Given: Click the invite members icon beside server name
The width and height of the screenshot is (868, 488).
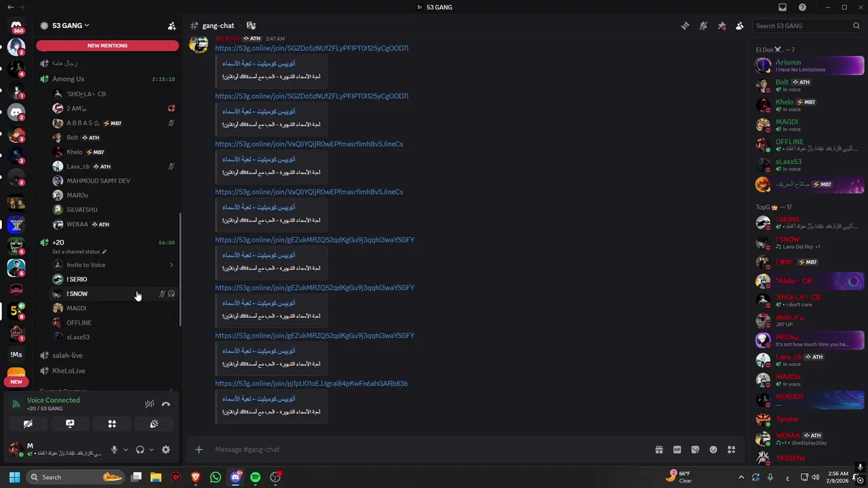Looking at the screenshot, I should tap(172, 26).
